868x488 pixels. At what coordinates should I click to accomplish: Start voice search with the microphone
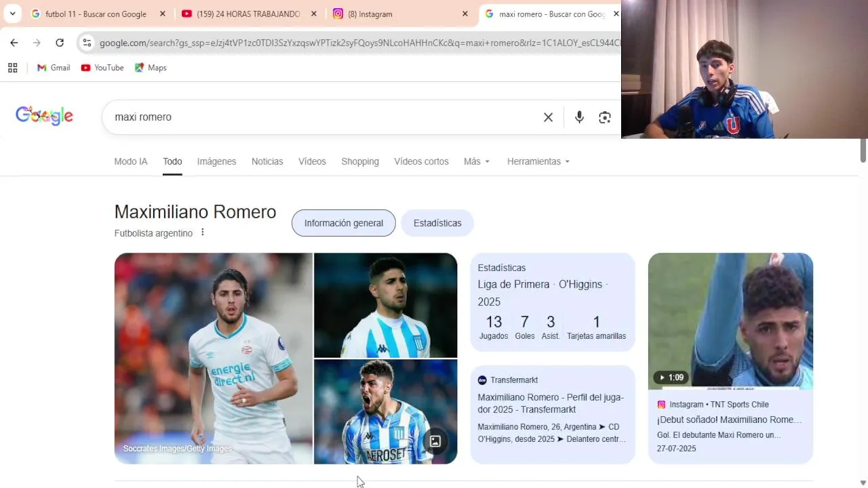pos(579,117)
